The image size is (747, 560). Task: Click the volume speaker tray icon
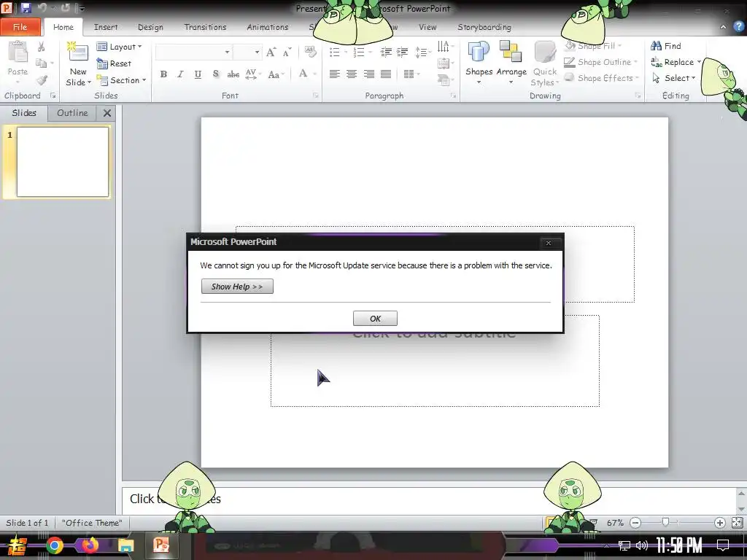(642, 545)
